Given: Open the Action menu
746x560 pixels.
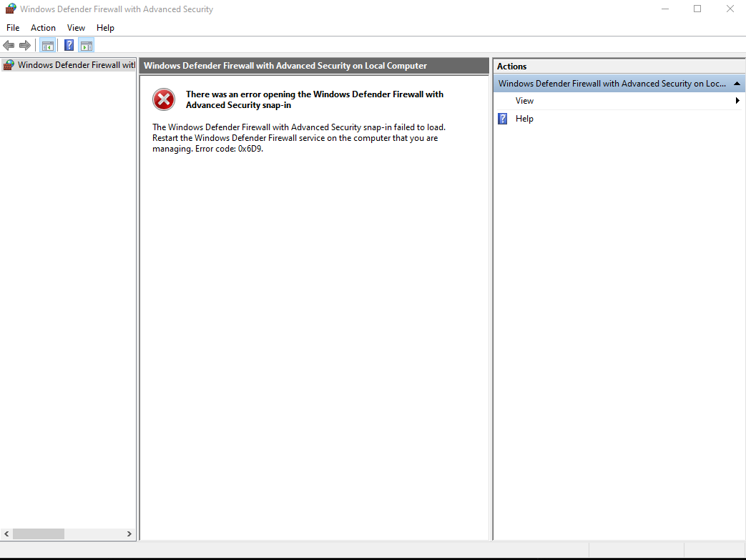Looking at the screenshot, I should [43, 27].
